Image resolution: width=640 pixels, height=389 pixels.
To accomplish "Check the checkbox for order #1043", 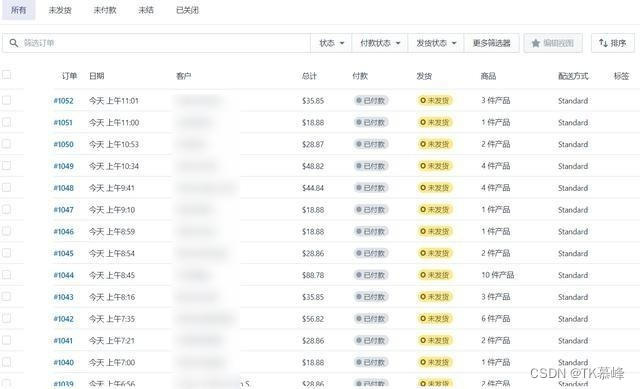I will click(7, 296).
